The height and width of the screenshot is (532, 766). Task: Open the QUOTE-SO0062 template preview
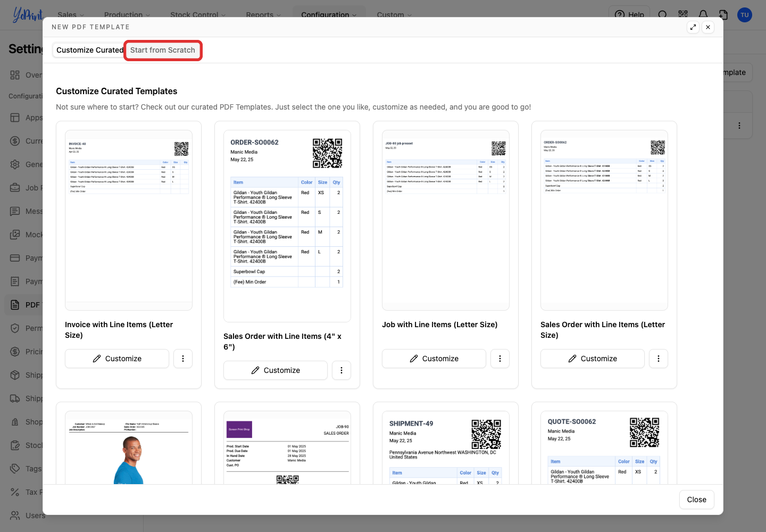click(x=604, y=447)
